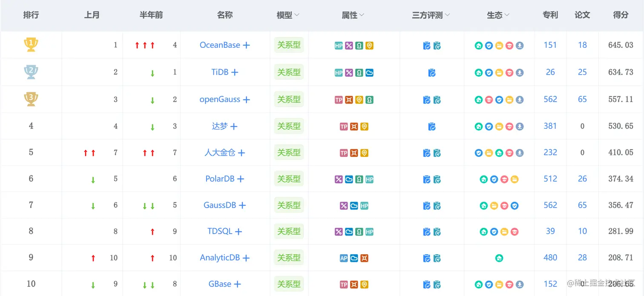The width and height of the screenshot is (644, 296).
Task: Click the orange cross-arrows icon in openGauss row
Action: tap(349, 100)
